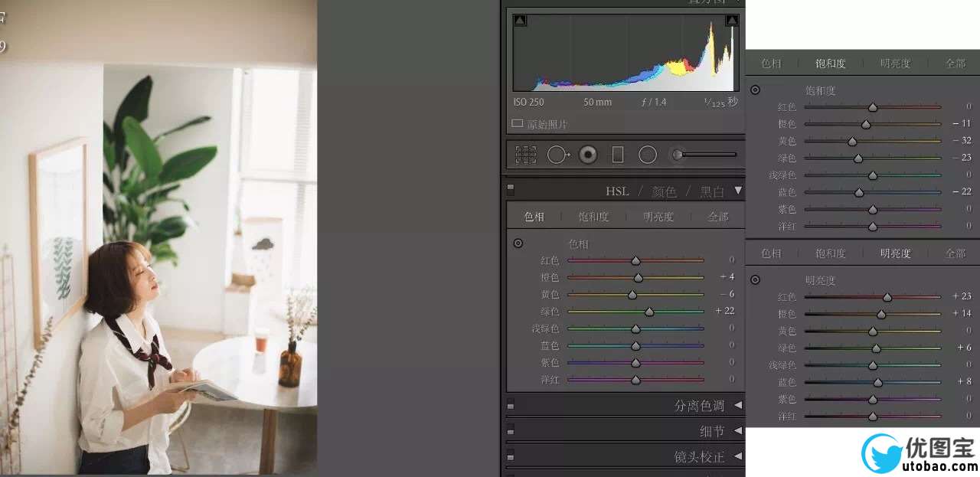Activate targeted adjustment tool in 饱和度 panel

[x=755, y=90]
